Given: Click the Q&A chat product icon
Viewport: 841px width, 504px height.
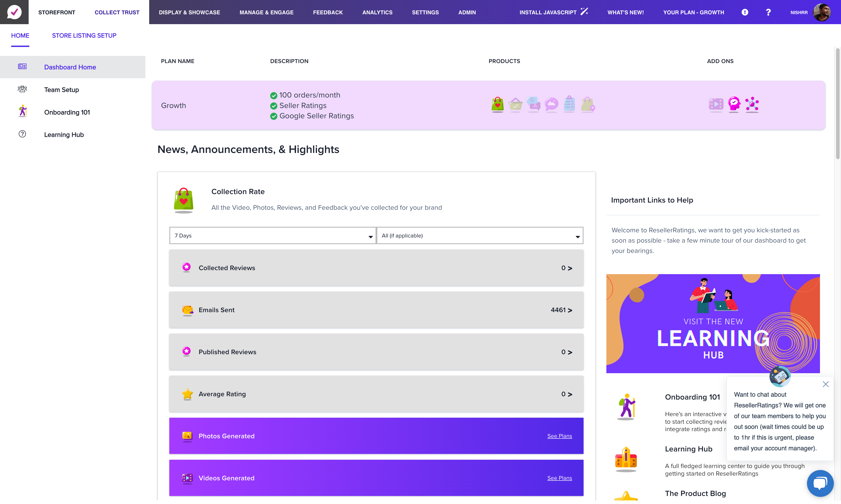Looking at the screenshot, I should (x=534, y=104).
